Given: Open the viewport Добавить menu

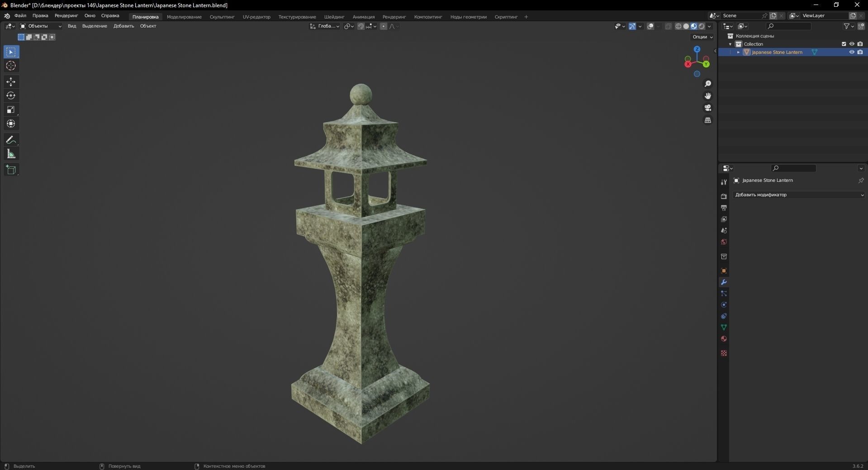Looking at the screenshot, I should 123,26.
